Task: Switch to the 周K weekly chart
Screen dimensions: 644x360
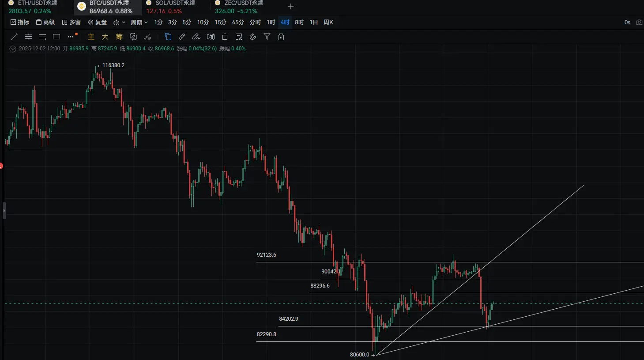Action: [328, 22]
